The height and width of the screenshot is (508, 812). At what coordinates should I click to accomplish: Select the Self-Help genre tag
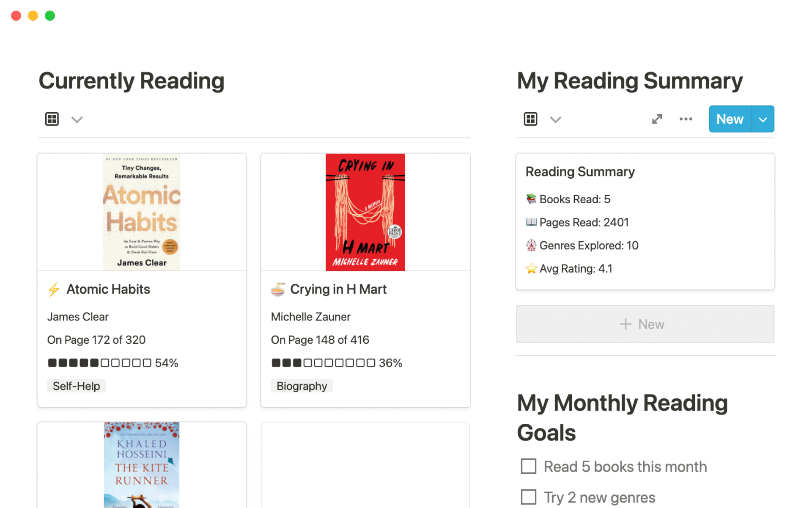pyautogui.click(x=76, y=386)
